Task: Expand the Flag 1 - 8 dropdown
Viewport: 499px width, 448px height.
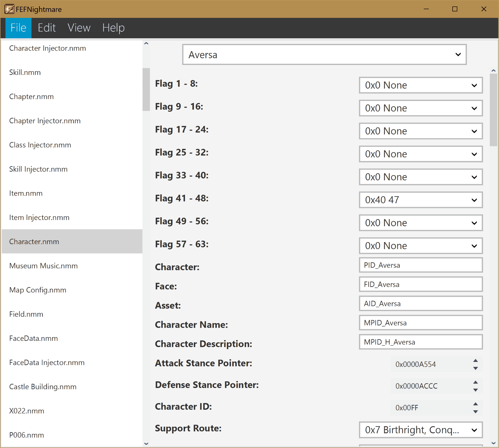Action: point(421,85)
